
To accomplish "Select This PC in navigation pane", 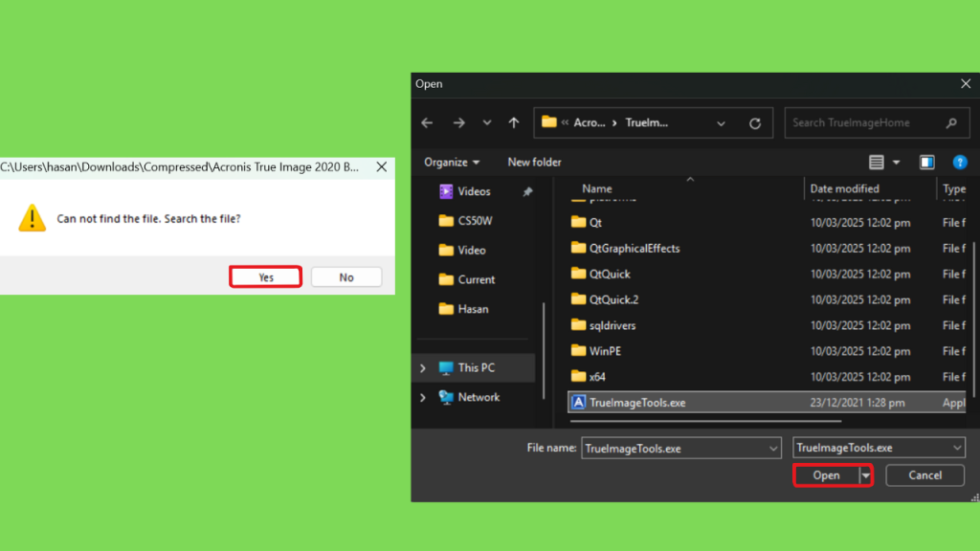I will coord(476,367).
